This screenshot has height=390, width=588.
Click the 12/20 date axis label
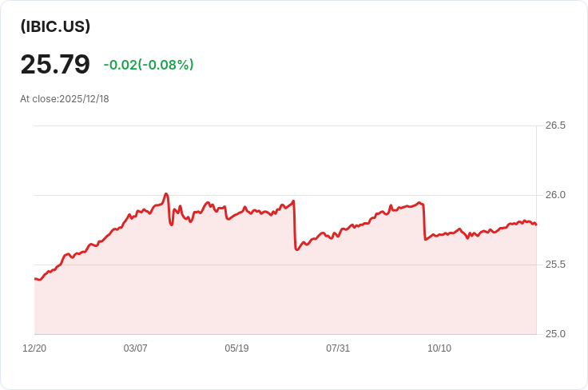pyautogui.click(x=34, y=348)
